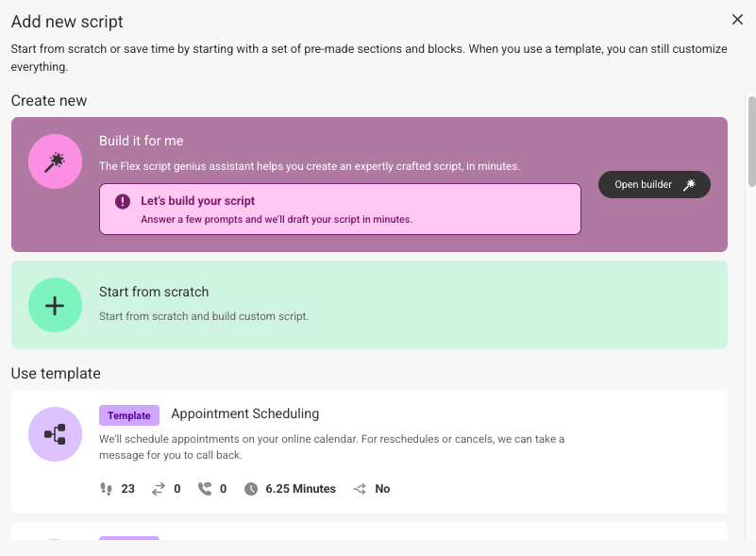This screenshot has width=756, height=556.
Task: Click the magic wand icon in Build it for me
Action: pos(55,161)
